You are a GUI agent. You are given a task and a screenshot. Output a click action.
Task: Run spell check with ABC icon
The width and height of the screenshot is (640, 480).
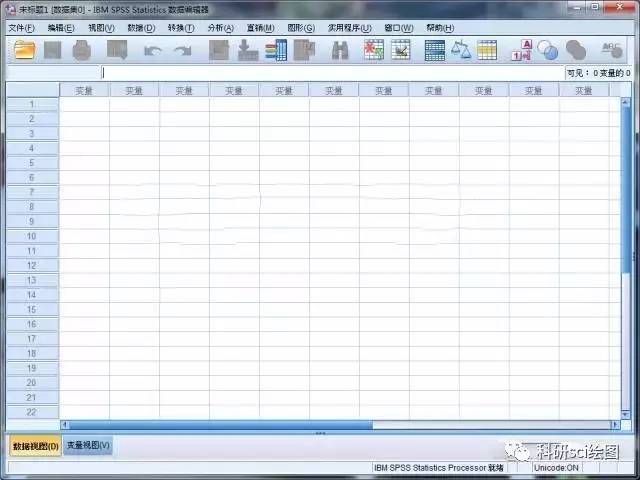[612, 50]
